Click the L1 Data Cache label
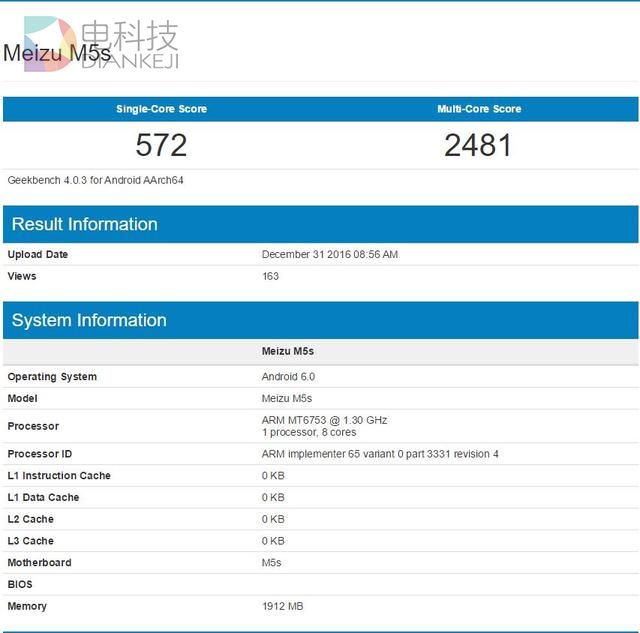The width and height of the screenshot is (640, 633). [x=43, y=497]
